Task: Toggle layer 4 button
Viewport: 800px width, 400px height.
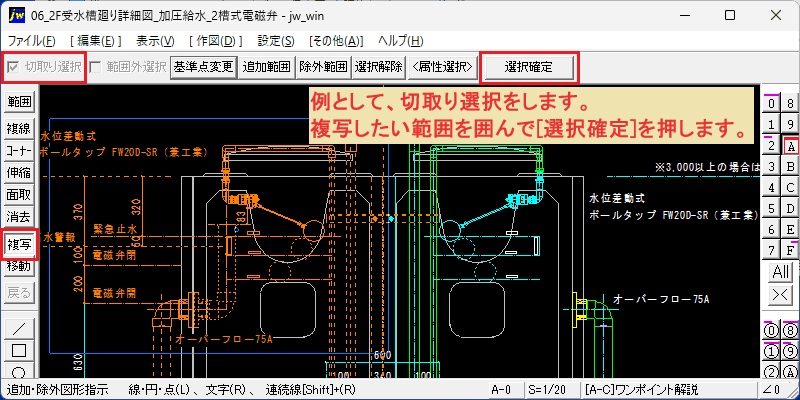Action: click(771, 188)
